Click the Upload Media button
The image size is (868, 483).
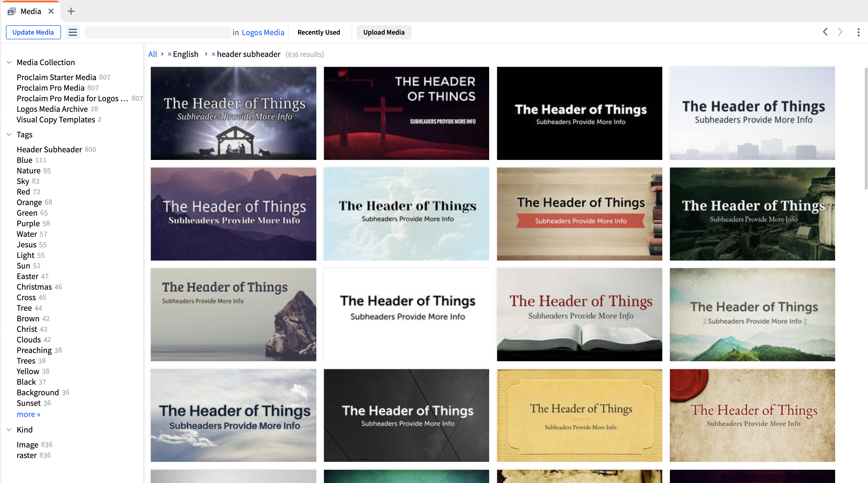click(x=384, y=32)
